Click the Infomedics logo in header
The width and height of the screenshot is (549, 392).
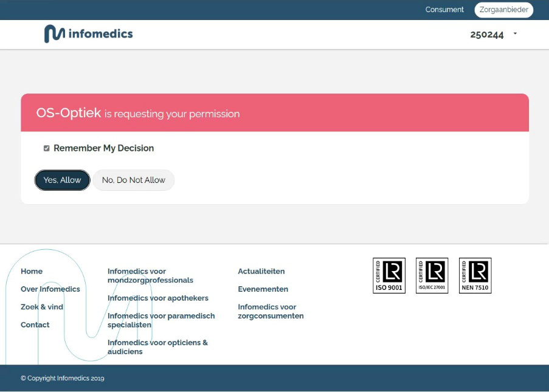click(88, 34)
